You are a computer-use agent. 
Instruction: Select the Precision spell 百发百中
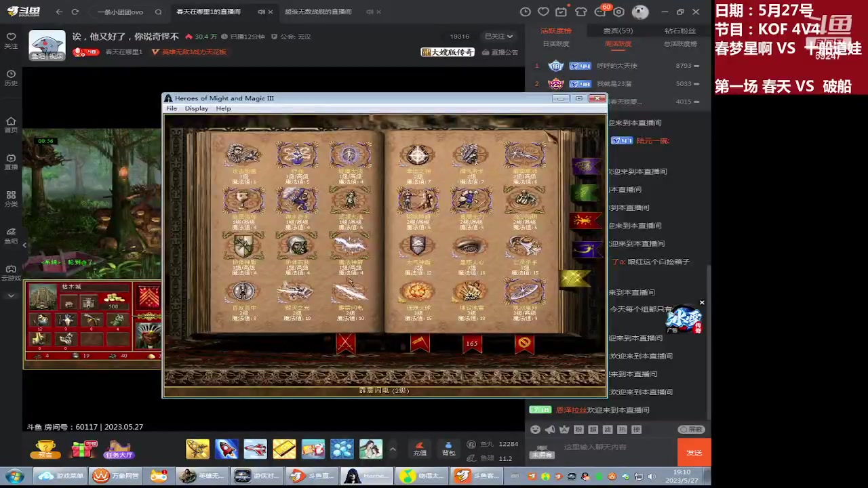(x=243, y=291)
